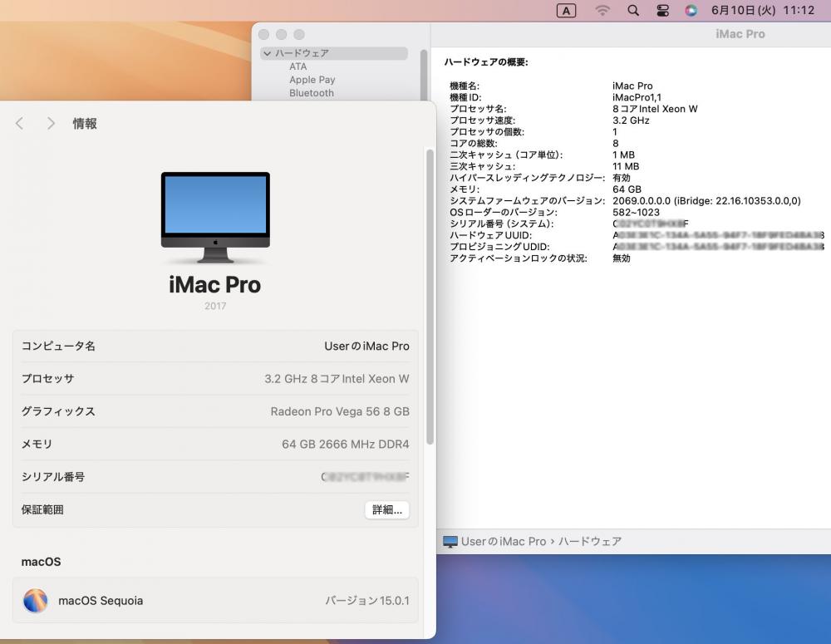Viewport: 831px width, 644px height.
Task: Click ハードウェア in the path bar
Action: pos(590,542)
